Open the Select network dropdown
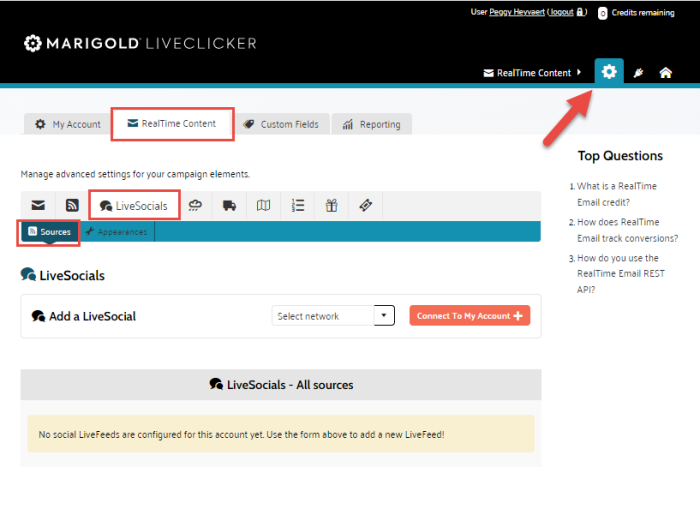This screenshot has width=700, height=521. click(333, 316)
